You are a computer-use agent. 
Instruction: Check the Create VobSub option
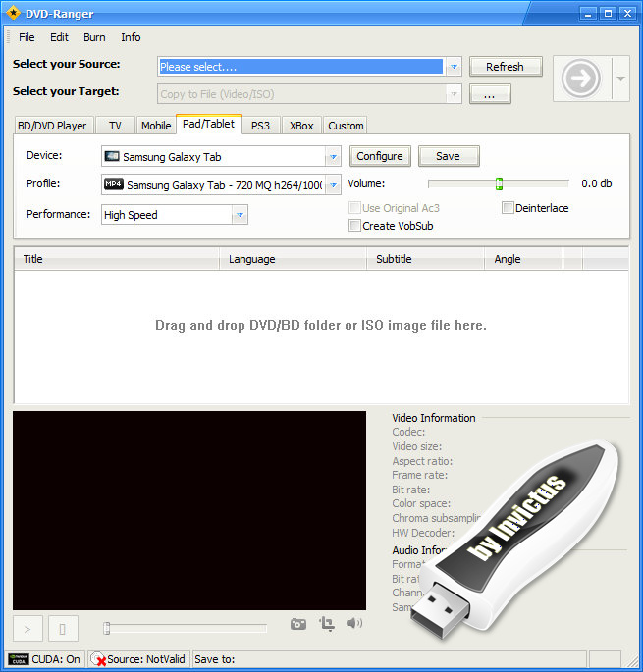tap(354, 226)
